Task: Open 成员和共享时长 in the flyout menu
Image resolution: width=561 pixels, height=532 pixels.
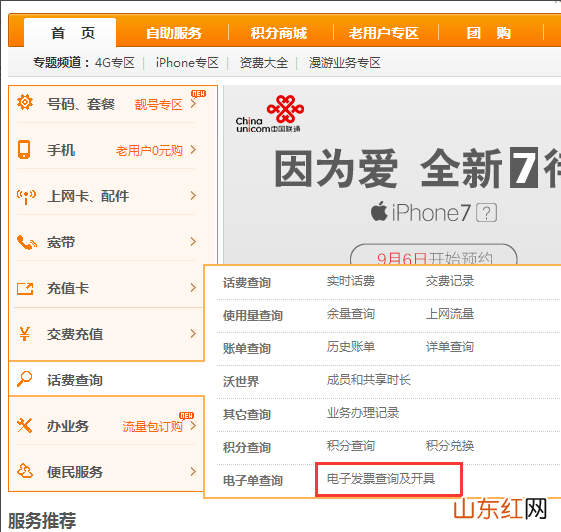Action: click(369, 380)
